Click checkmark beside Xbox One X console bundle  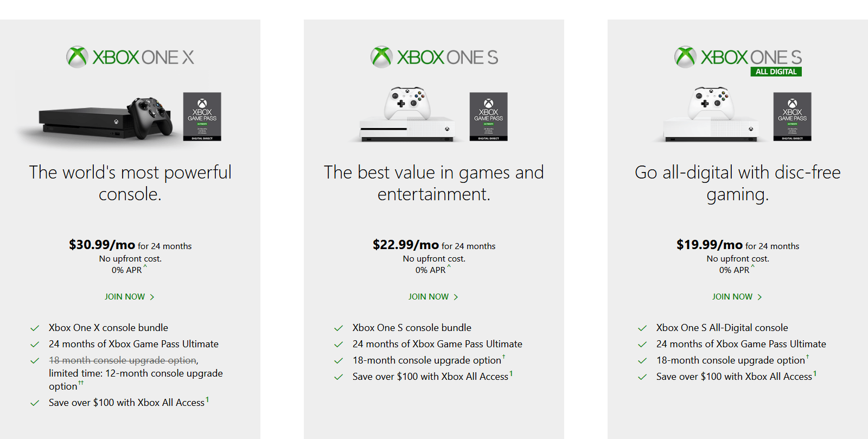click(35, 328)
